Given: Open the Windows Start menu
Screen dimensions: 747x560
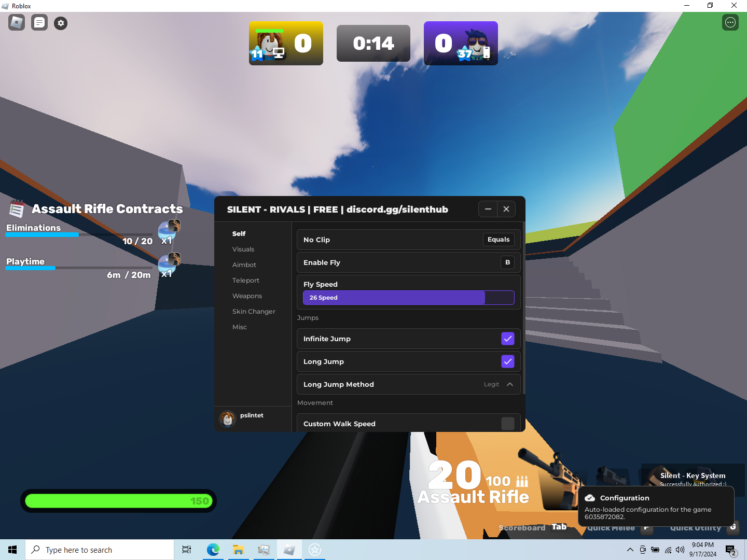Looking at the screenshot, I should (x=12, y=550).
